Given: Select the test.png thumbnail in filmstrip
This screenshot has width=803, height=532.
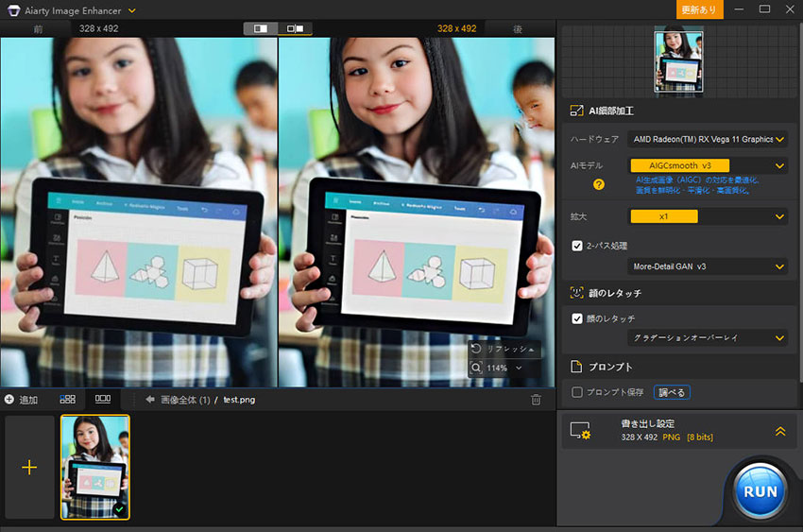Looking at the screenshot, I should point(95,467).
